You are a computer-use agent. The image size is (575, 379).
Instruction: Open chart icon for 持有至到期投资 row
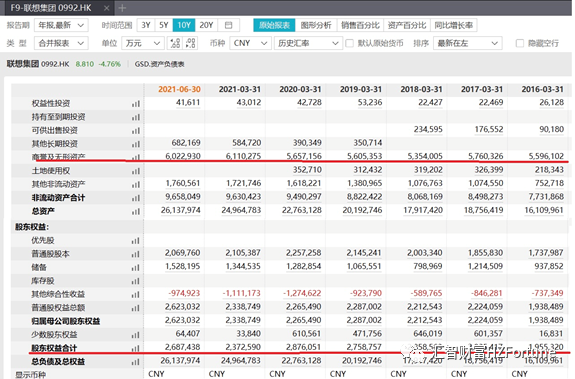136,117
